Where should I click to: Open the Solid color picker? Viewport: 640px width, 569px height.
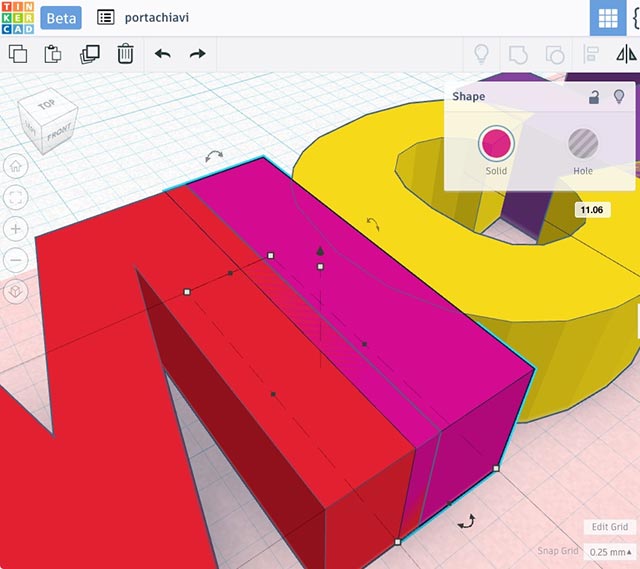[x=496, y=144]
